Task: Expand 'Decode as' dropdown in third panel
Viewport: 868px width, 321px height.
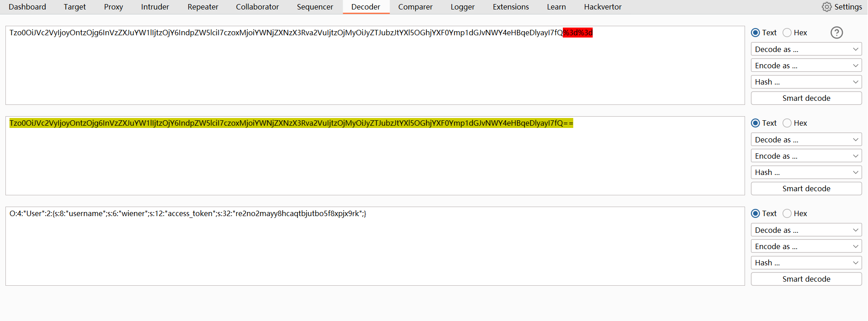Action: (807, 230)
